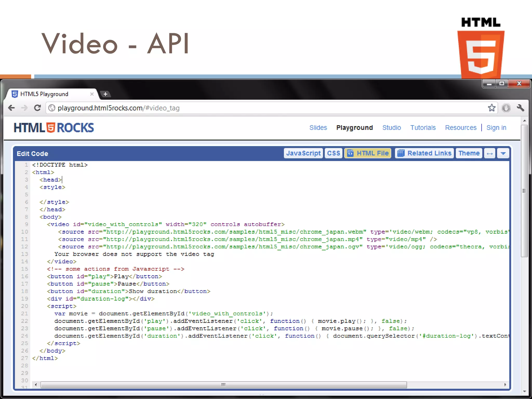Reload the page with refresh icon
532x399 pixels.
(x=38, y=108)
